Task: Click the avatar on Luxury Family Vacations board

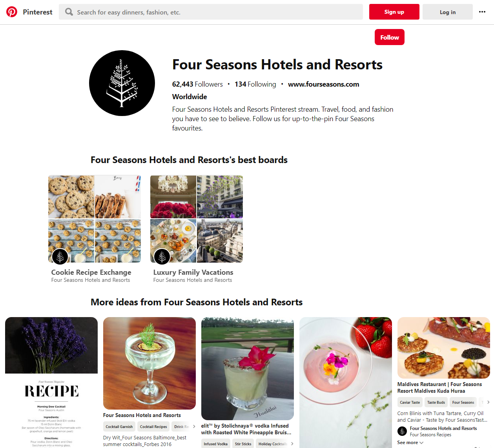Action: click(162, 257)
